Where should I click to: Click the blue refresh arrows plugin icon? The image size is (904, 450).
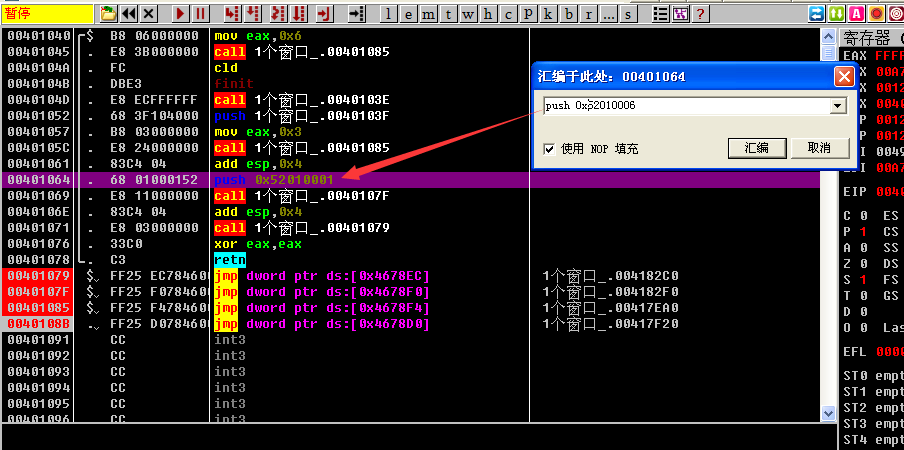tap(816, 13)
